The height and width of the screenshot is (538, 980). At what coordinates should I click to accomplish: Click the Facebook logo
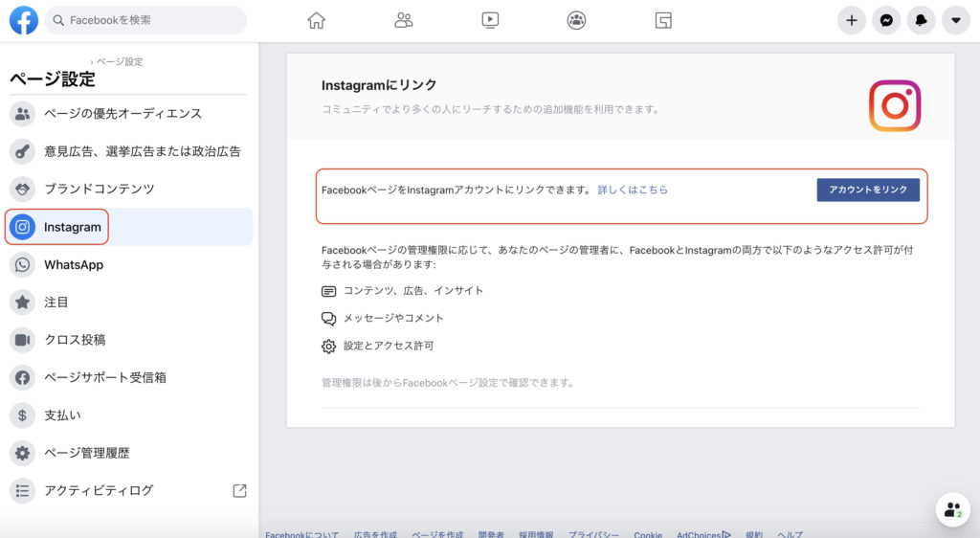[24, 20]
